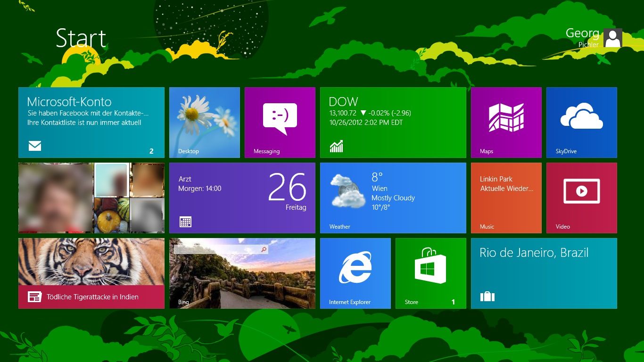Click the Store update count 1
The height and width of the screenshot is (362, 644).
coord(454,302)
